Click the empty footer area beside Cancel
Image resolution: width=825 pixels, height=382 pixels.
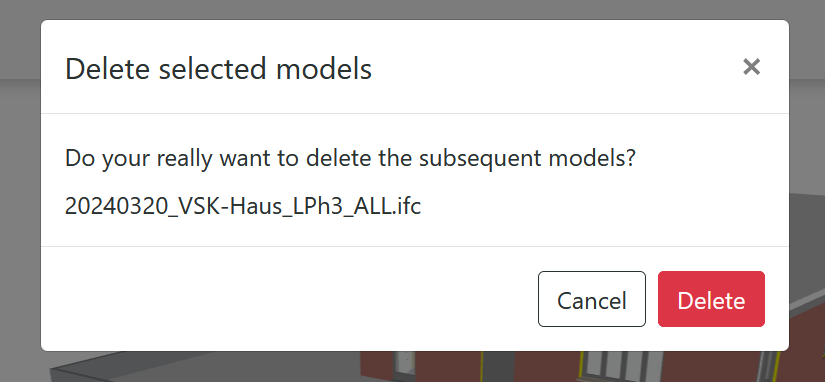click(289, 299)
